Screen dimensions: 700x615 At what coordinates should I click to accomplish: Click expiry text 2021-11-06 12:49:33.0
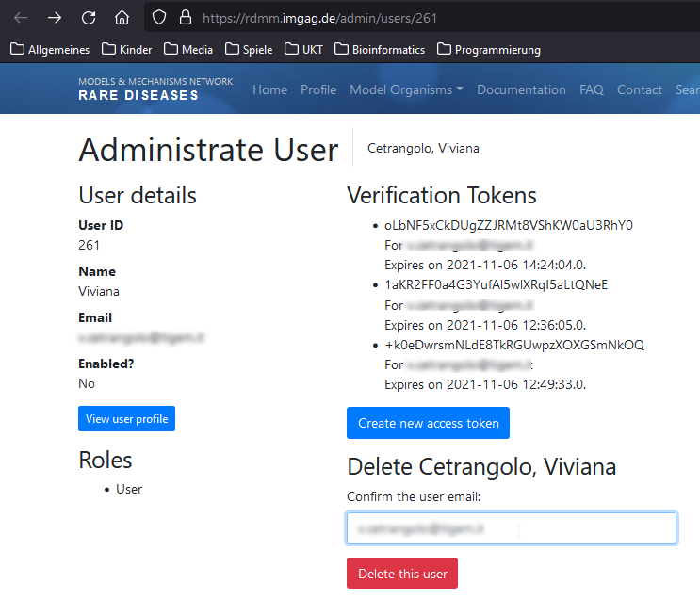pos(516,384)
